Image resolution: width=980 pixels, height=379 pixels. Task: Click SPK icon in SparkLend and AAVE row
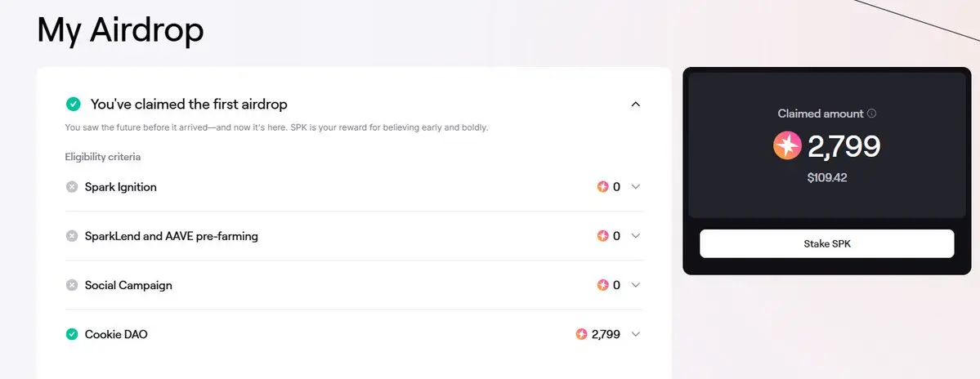point(602,236)
